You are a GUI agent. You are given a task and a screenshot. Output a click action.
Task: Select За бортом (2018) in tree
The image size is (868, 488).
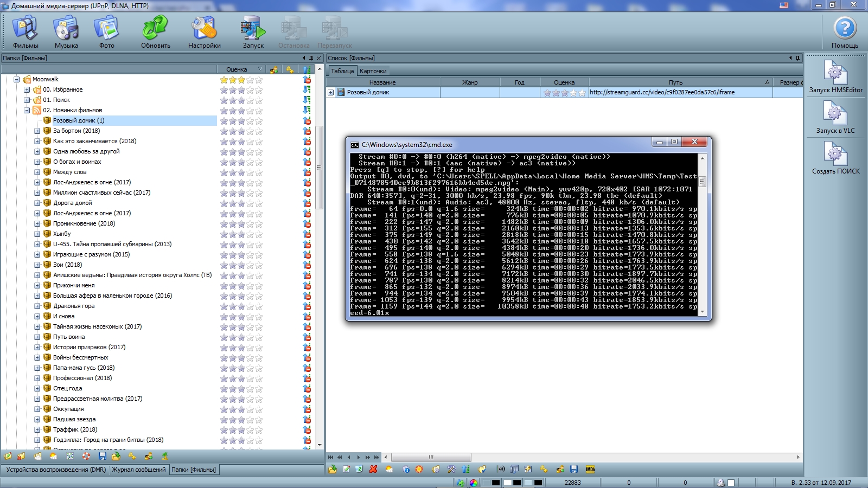(x=76, y=131)
